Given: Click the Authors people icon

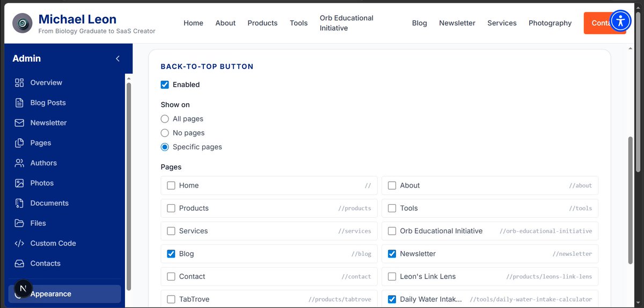Looking at the screenshot, I should click(x=19, y=163).
